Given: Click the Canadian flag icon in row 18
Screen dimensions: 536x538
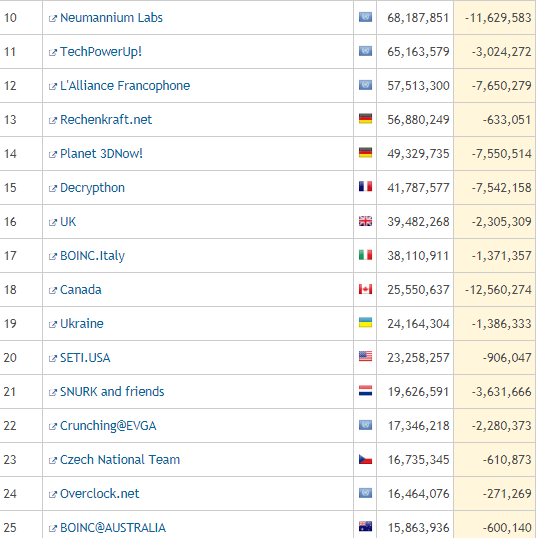Looking at the screenshot, I should pos(365,289).
